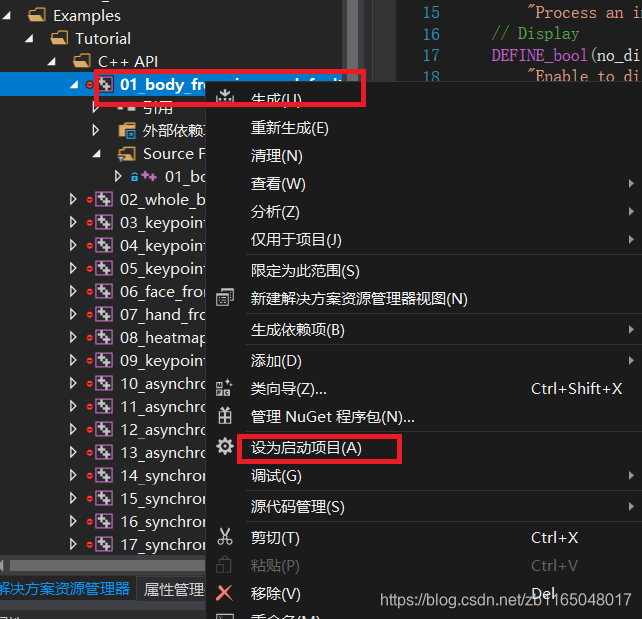Click the 外部依赖 external dependencies icon
This screenshot has width=642, height=619.
(x=127, y=131)
